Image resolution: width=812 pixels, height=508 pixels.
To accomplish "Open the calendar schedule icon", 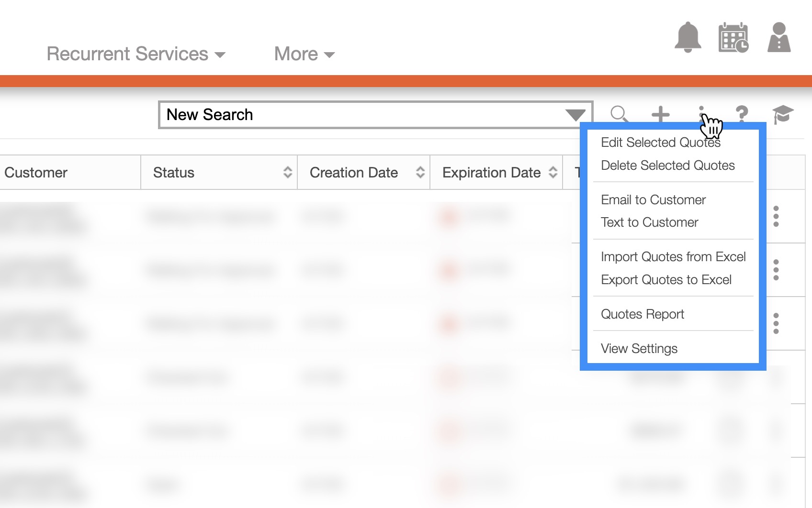I will (x=733, y=37).
